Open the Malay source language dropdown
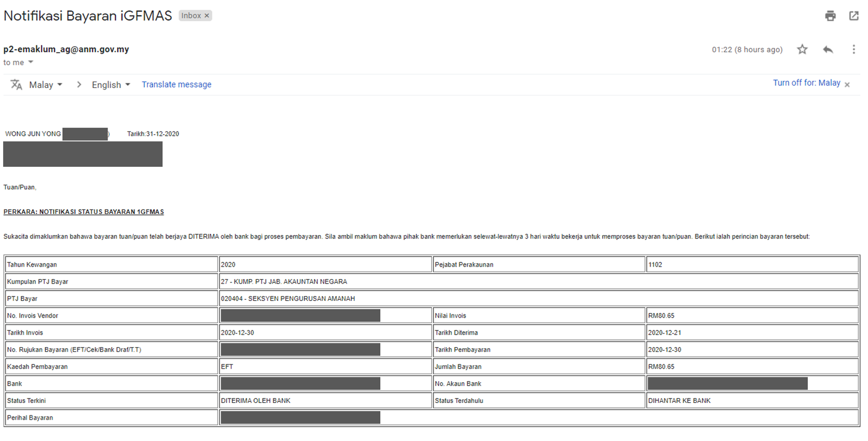This screenshot has width=868, height=441. [x=46, y=85]
